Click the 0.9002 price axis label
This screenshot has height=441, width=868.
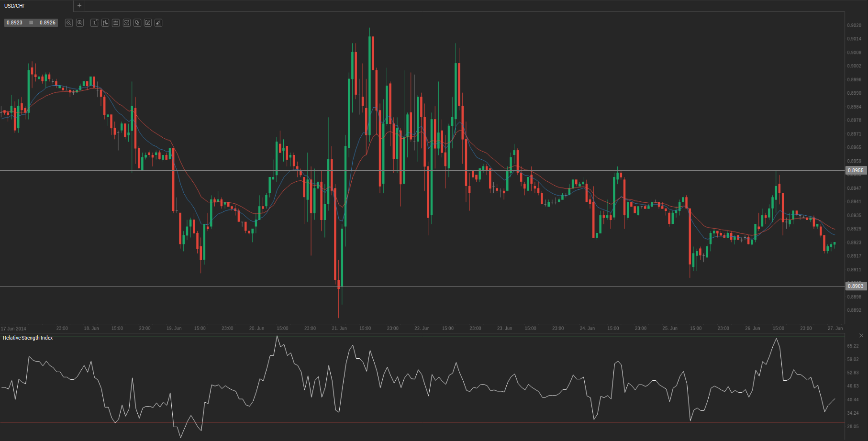click(x=854, y=66)
